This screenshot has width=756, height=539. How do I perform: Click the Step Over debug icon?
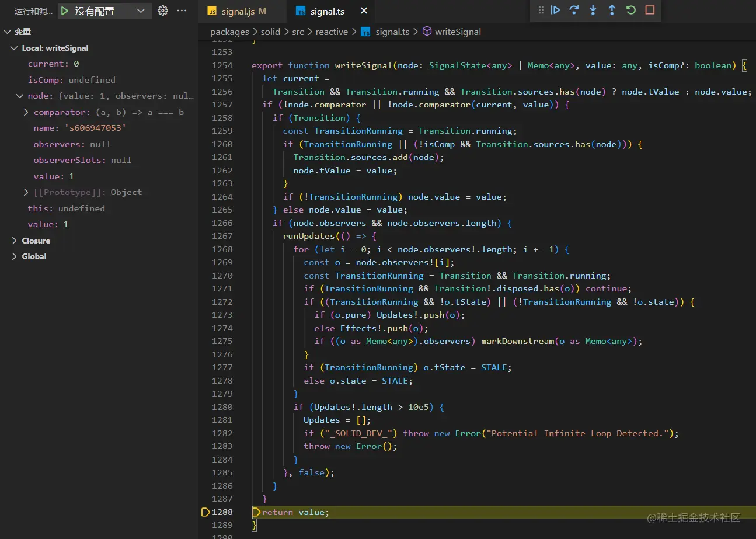574,10
